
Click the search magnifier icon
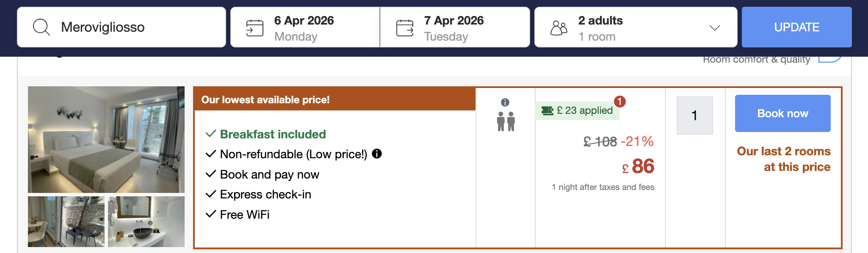(x=41, y=27)
